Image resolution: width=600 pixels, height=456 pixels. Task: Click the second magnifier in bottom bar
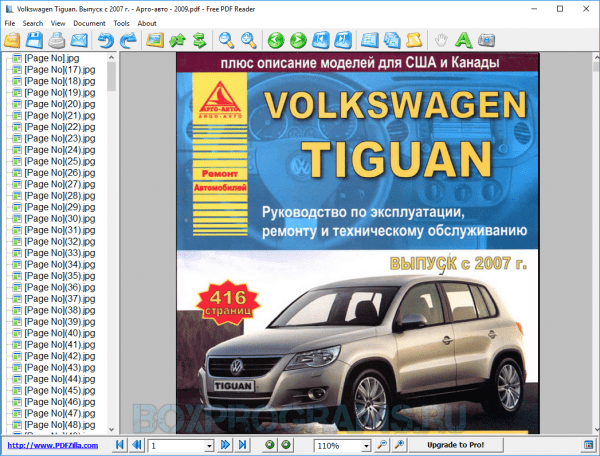[399, 445]
